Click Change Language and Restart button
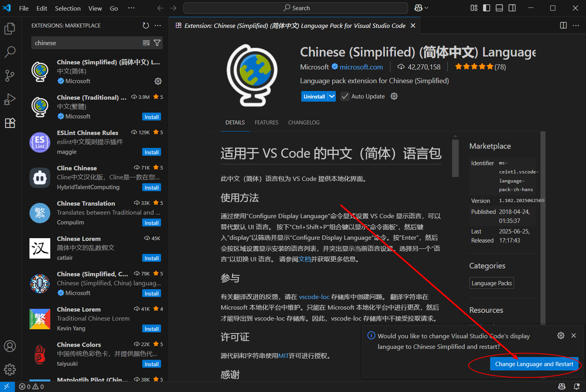The width and height of the screenshot is (586, 392). coord(534,364)
